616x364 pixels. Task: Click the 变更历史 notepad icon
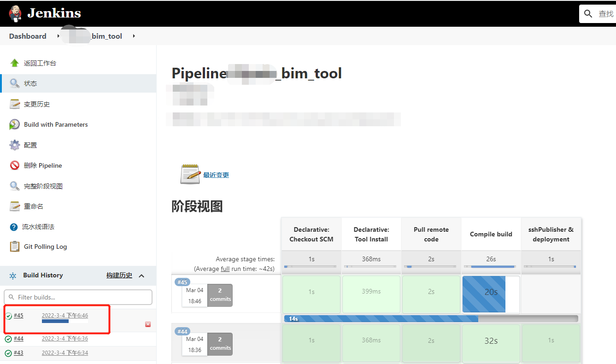15,104
